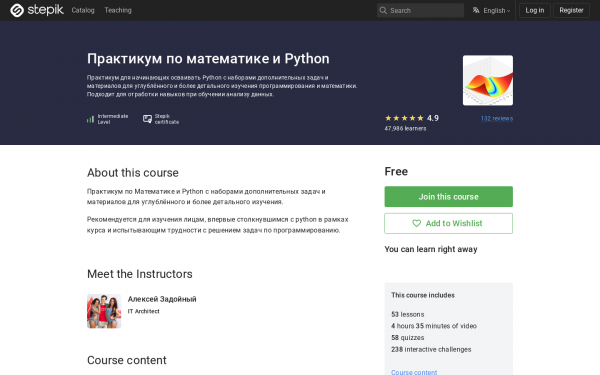Viewport: 600px width, 375px height.
Task: Open the Catalog menu item
Action: click(83, 10)
